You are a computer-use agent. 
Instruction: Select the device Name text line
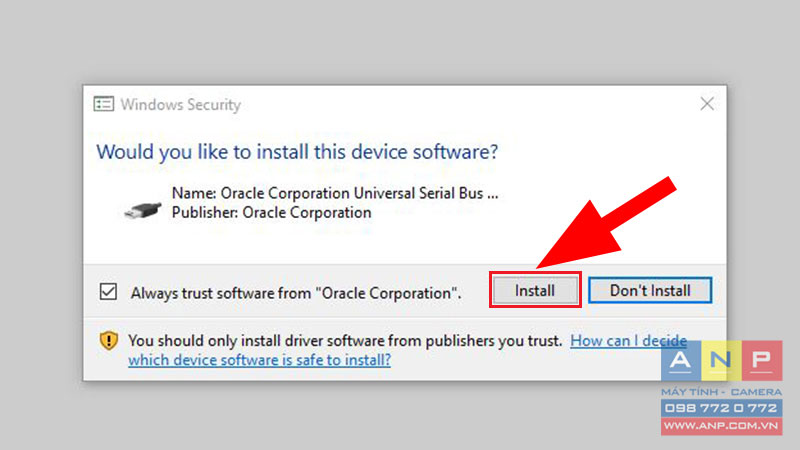[x=335, y=193]
